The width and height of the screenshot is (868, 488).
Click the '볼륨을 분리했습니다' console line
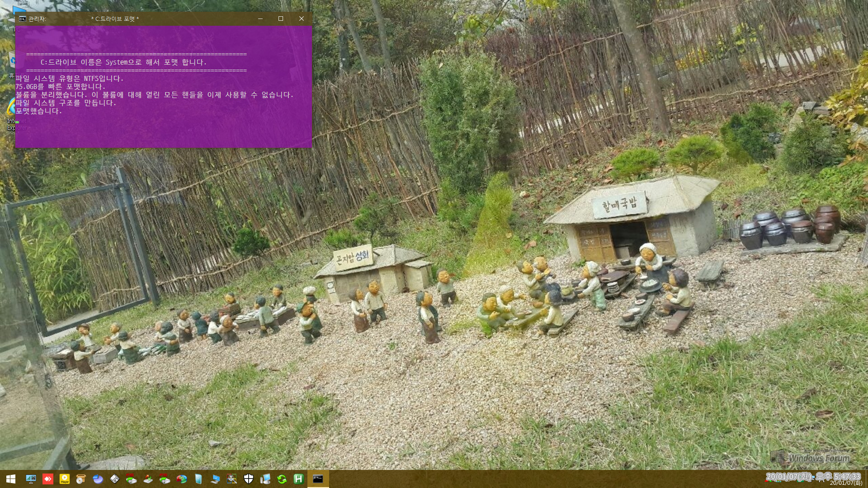point(154,95)
